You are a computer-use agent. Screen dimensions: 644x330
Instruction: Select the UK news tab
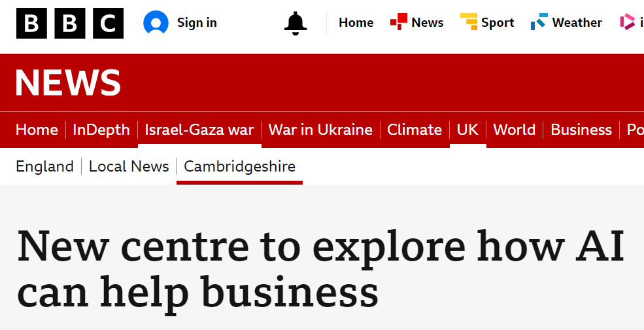click(468, 130)
